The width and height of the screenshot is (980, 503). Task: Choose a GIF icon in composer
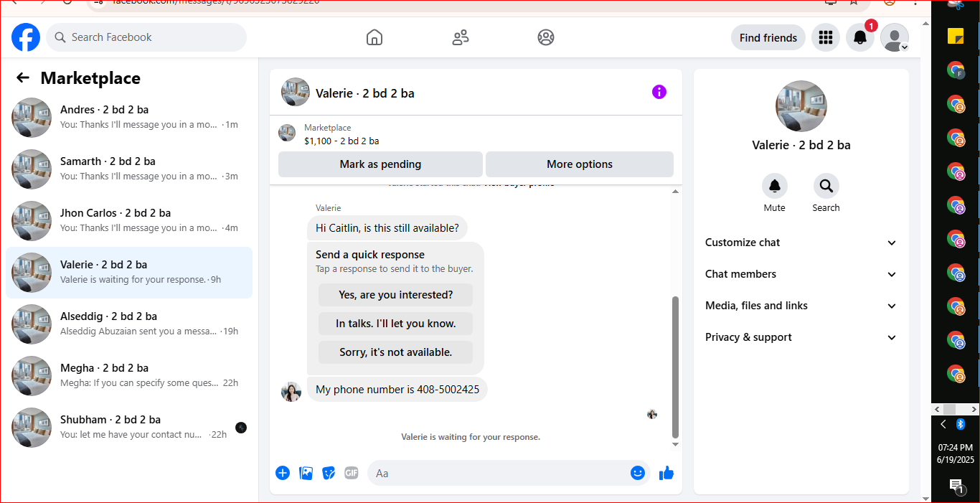(x=352, y=473)
